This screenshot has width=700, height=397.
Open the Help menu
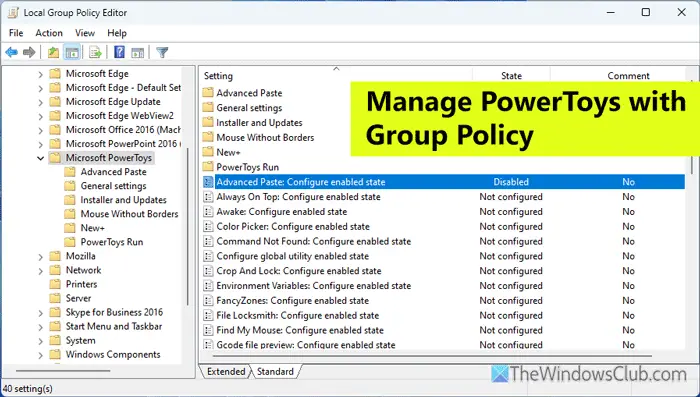pyautogui.click(x=117, y=33)
